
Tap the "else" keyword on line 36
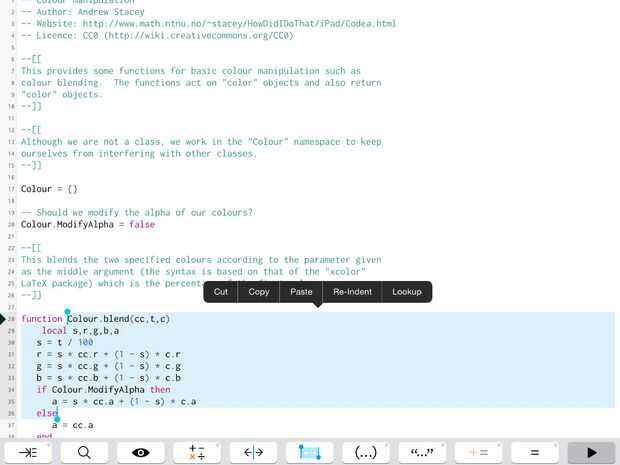tap(47, 414)
